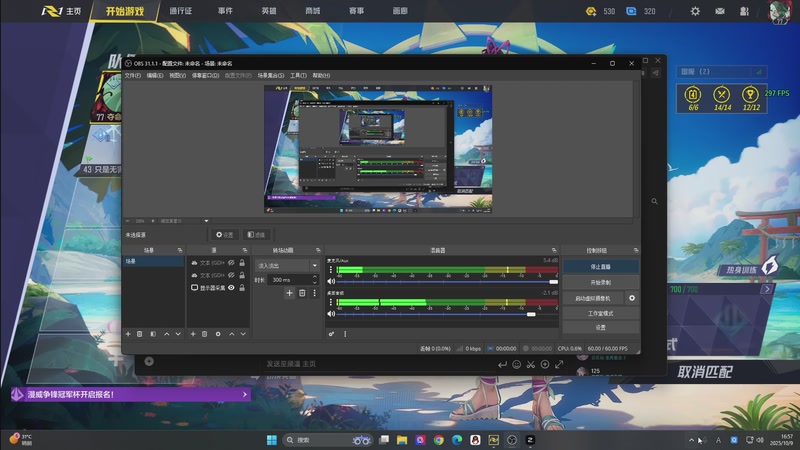
Task: Mute the 麦克风/Aux speaker icon
Action: (x=332, y=281)
